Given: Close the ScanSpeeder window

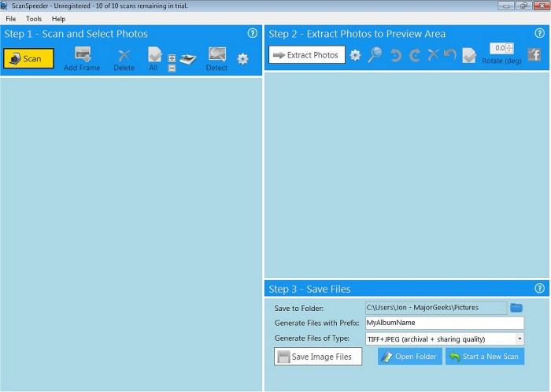Looking at the screenshot, I should pyautogui.click(x=542, y=6).
